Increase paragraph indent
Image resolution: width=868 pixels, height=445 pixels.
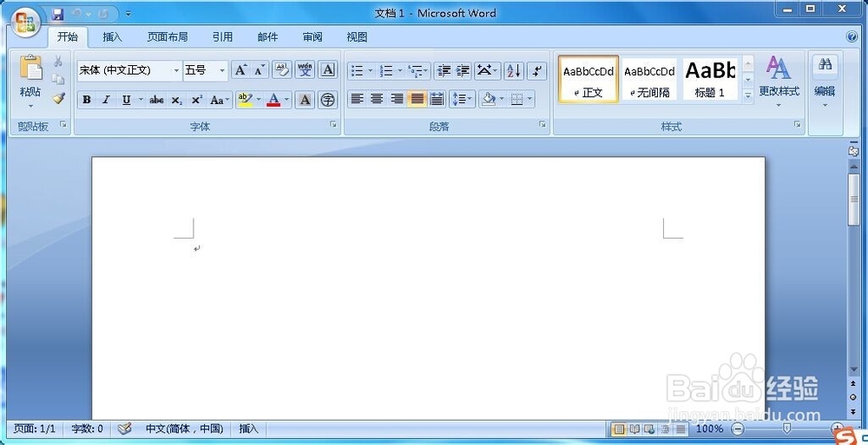[x=463, y=71]
